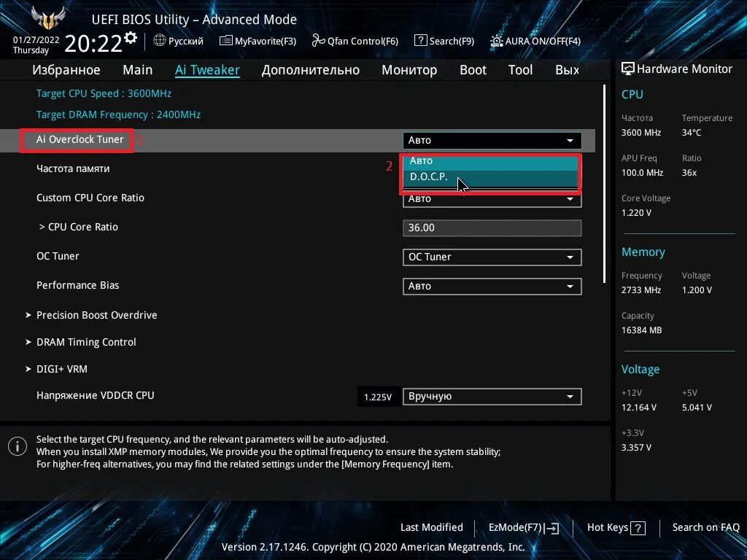
Task: Click the Capacity value 16384 MB
Action: 641,330
